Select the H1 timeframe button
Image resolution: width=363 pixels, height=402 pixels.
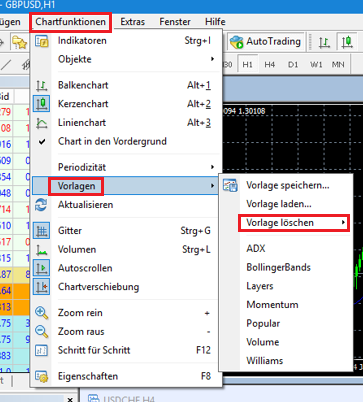click(x=247, y=64)
